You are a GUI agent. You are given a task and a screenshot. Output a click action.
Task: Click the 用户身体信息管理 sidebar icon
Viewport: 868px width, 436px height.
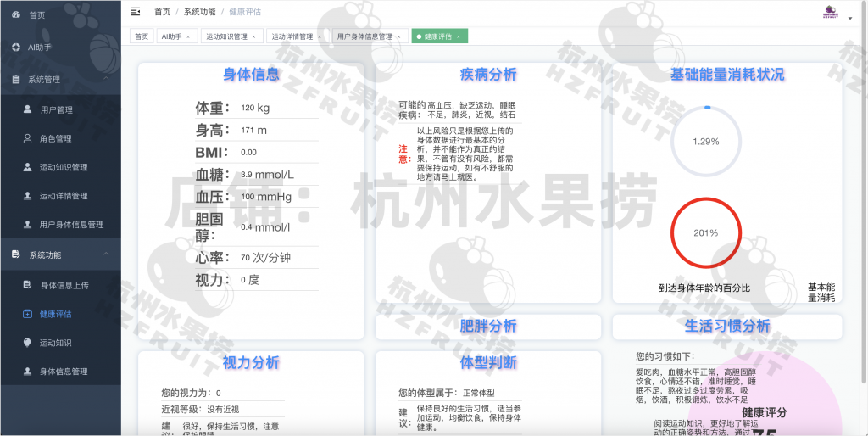point(27,225)
